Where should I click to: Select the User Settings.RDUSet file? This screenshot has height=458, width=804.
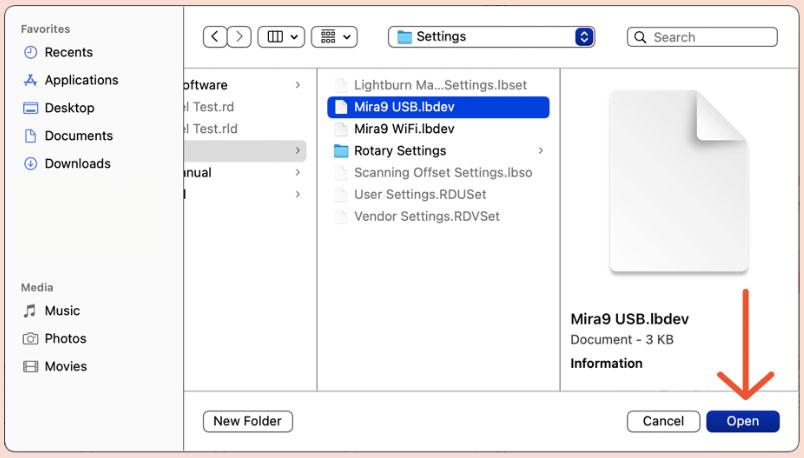coord(438,194)
